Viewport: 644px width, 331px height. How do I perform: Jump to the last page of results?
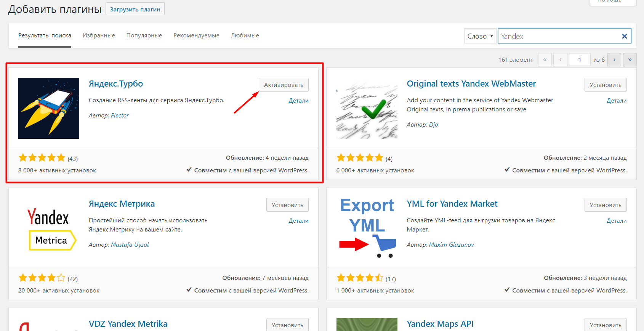coord(630,59)
